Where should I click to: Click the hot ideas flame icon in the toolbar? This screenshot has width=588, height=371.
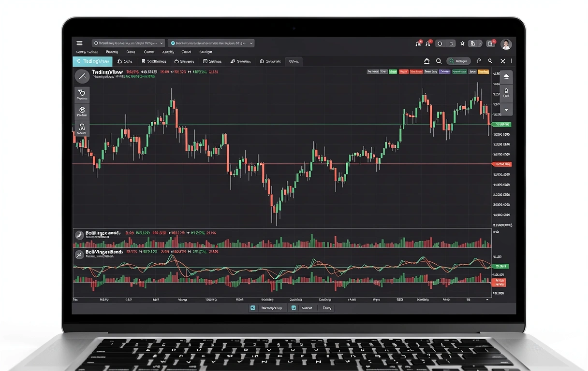(x=427, y=61)
